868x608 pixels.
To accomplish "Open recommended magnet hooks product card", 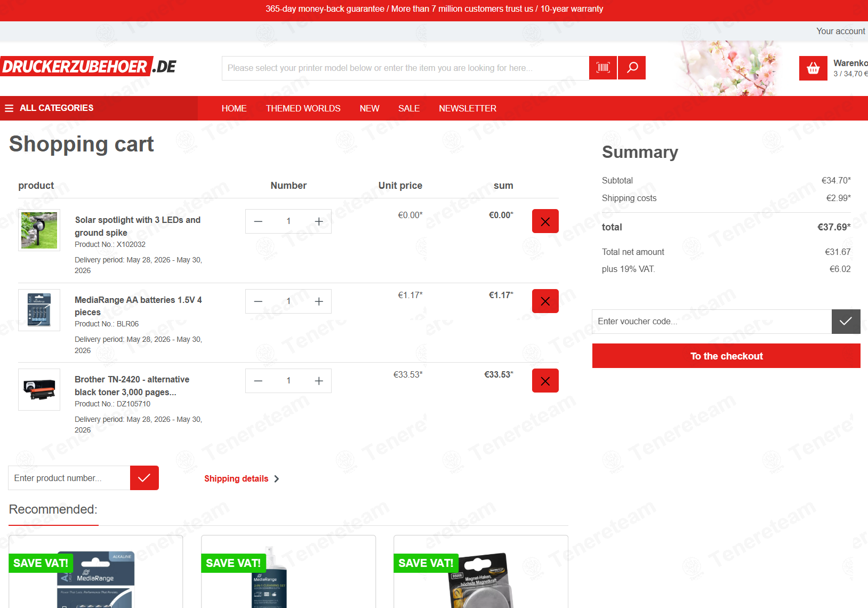I will pos(481,572).
